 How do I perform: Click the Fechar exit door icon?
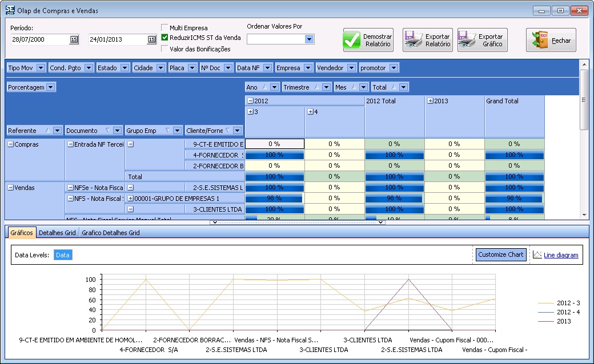point(540,41)
